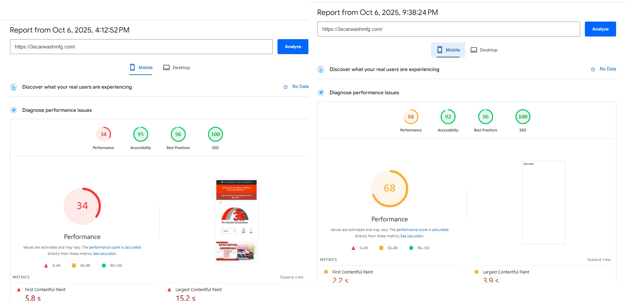Click the '3.9 s' Largest Contentful Paint value

click(x=491, y=280)
